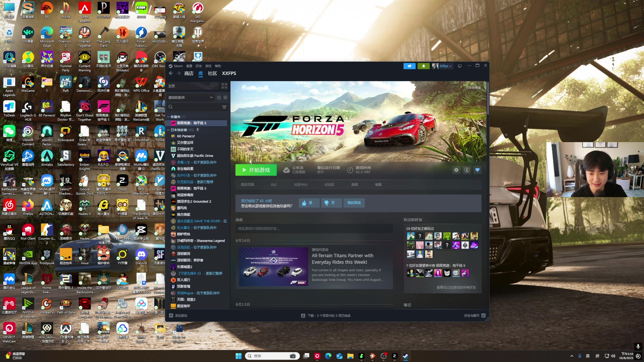Screen dimensions: 644x362
Task: Select 艾尔登法环 in the library list
Action: pyautogui.click(x=185, y=143)
